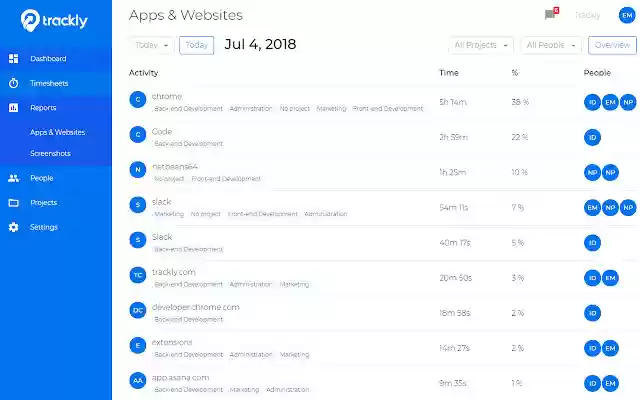Click the AA avatar for app.asana.com

(138, 381)
